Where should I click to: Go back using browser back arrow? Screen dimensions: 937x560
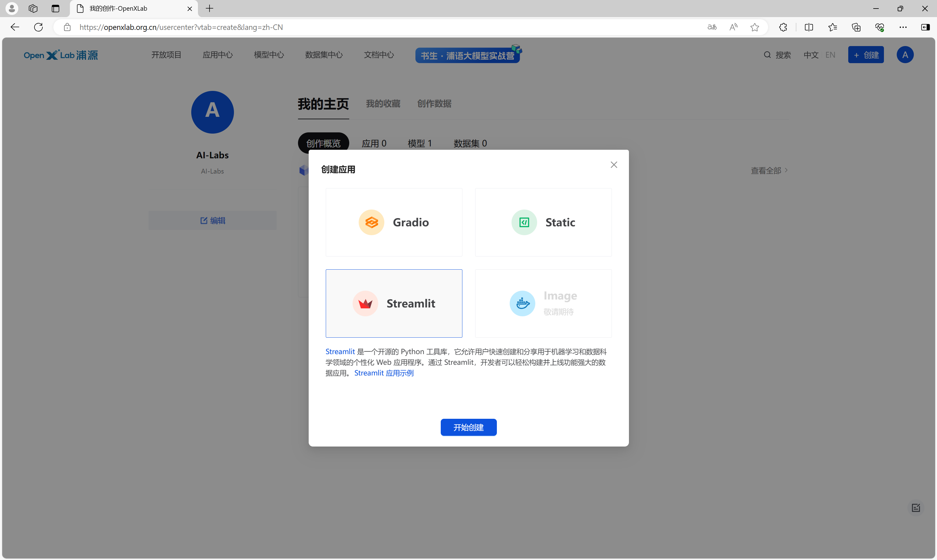pos(15,27)
